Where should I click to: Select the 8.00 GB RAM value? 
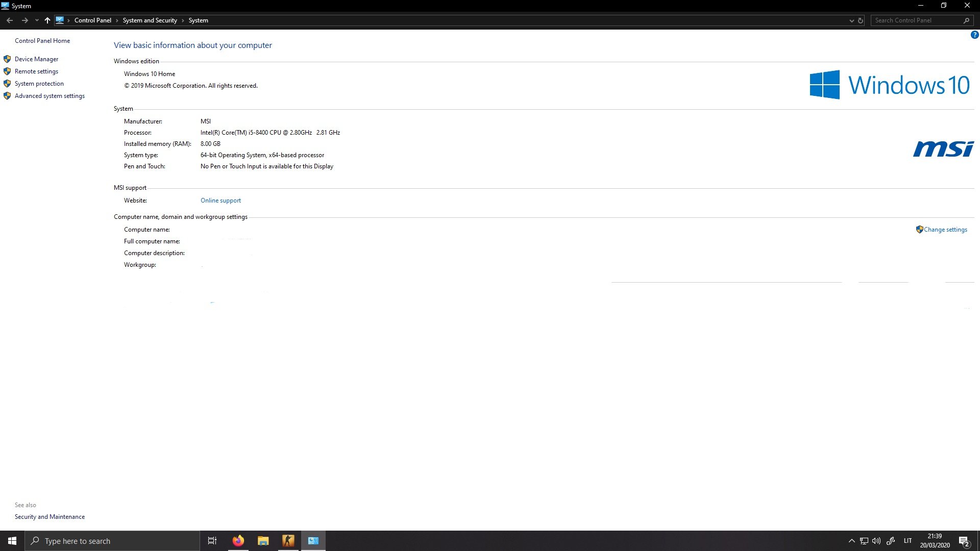click(210, 144)
